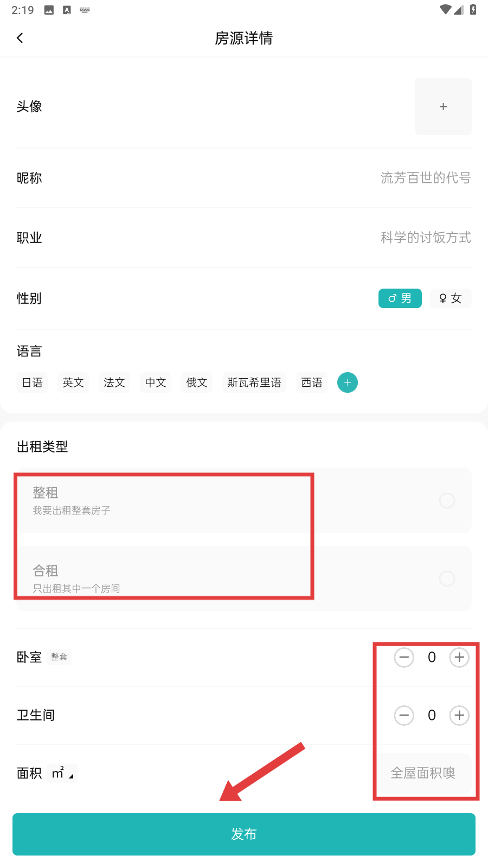This screenshot has width=488, height=868.
Task: Tap the 斯瓦希里语 language tag
Action: 254,382
